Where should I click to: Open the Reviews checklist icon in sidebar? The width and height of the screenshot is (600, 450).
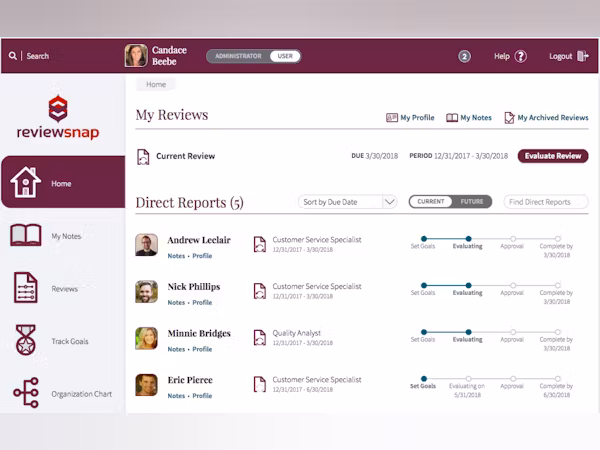(x=26, y=288)
